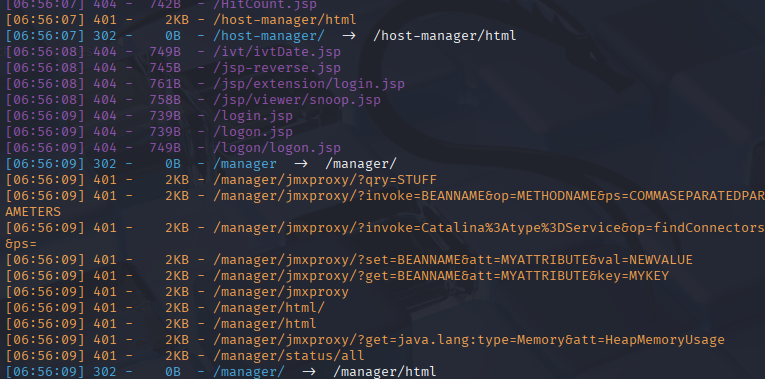The image size is (765, 379).
Task: Click the /jsp/viewer/snoop.jsp path
Action: 297,100
